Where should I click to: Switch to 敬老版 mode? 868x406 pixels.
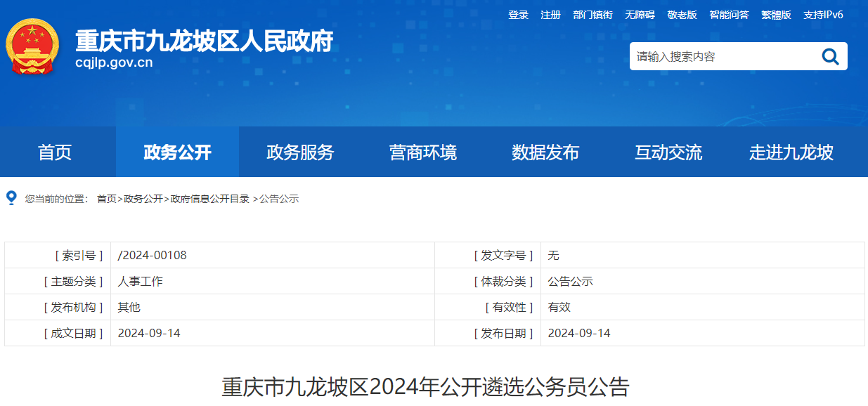click(682, 15)
